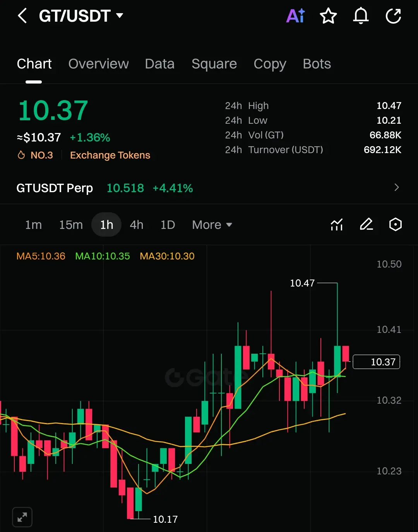Tap the 10.41 price axis label
The height and width of the screenshot is (532, 418).
(389, 329)
